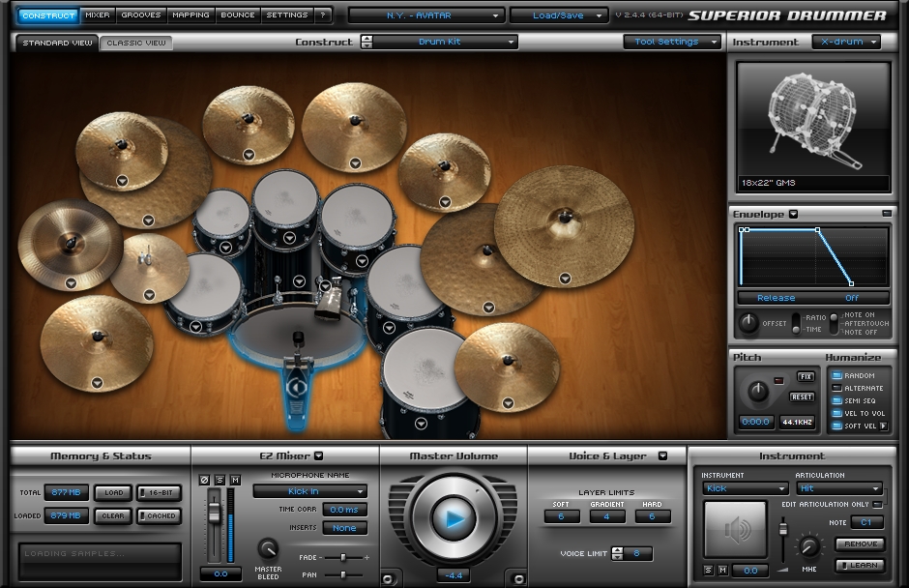Open the Load/Save menu
The height and width of the screenshot is (588, 909).
(559, 15)
